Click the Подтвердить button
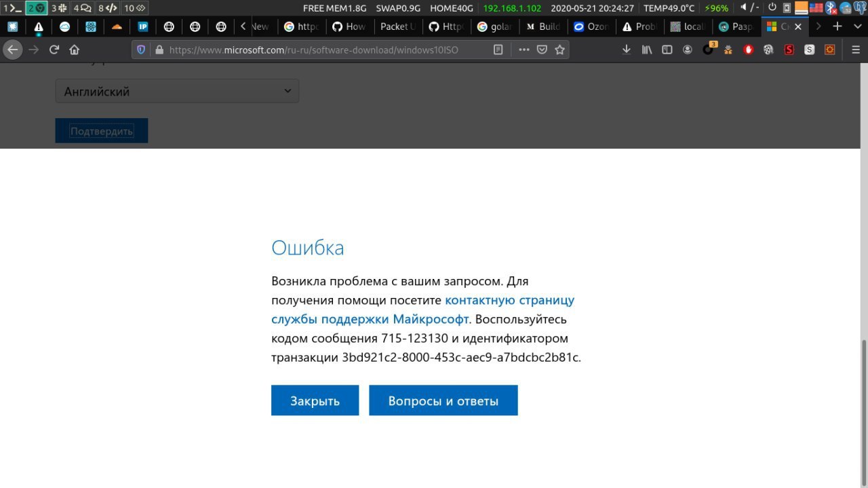 (x=102, y=131)
